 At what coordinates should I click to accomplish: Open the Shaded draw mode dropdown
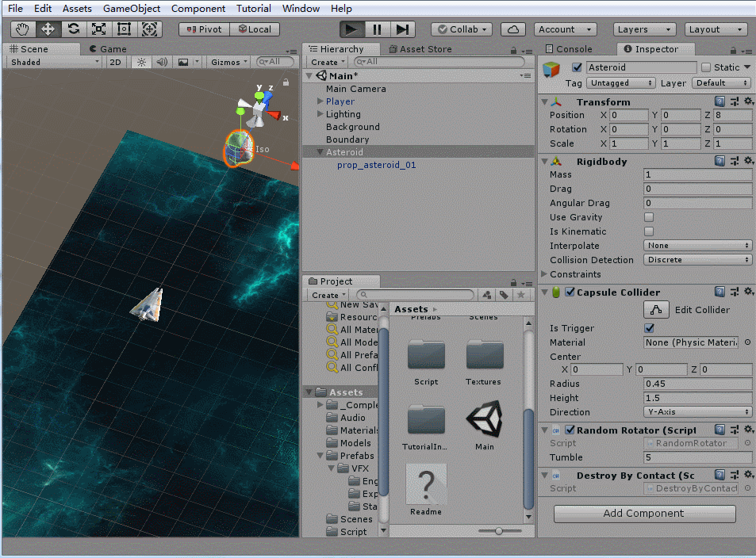point(53,62)
